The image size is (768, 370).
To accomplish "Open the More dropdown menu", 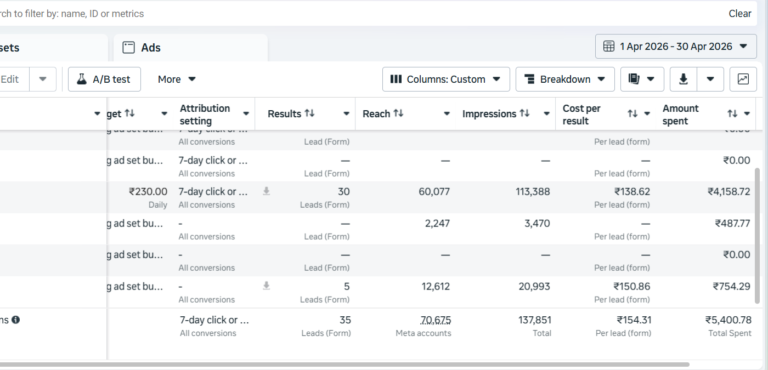I will point(176,79).
